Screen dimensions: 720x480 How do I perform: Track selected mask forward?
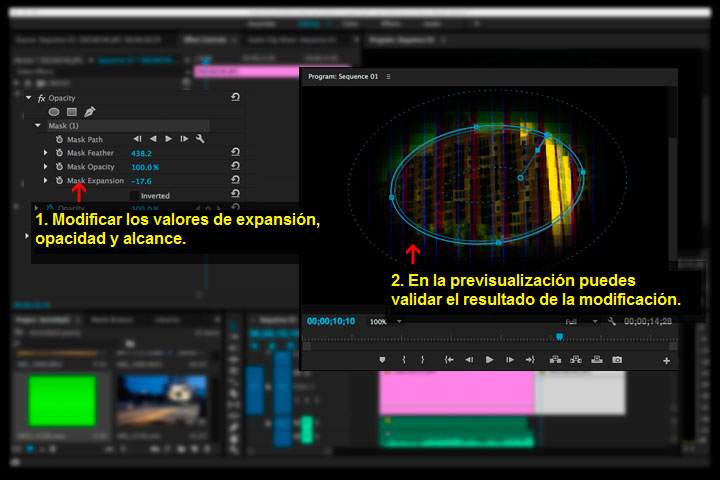click(x=169, y=139)
